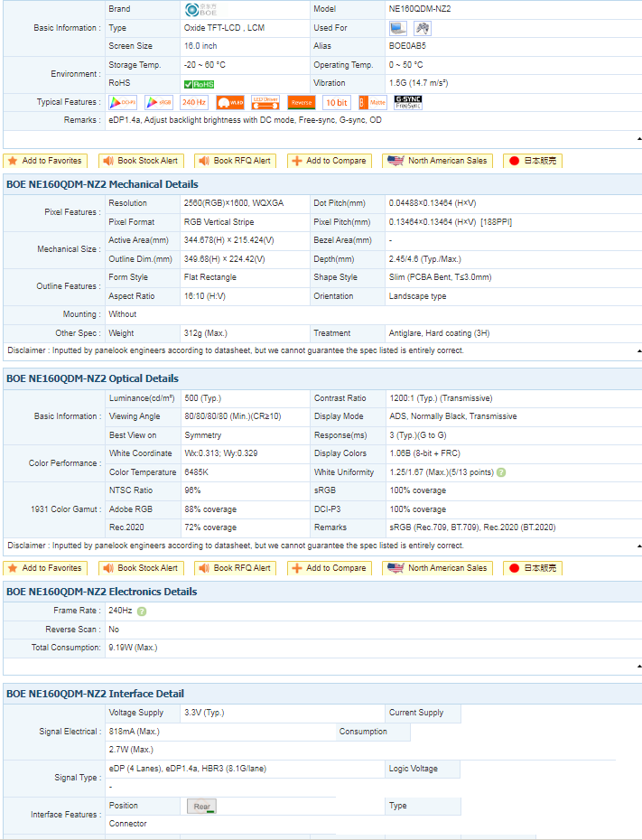
Task: Select the LED Driver feature icon
Action: click(265, 102)
